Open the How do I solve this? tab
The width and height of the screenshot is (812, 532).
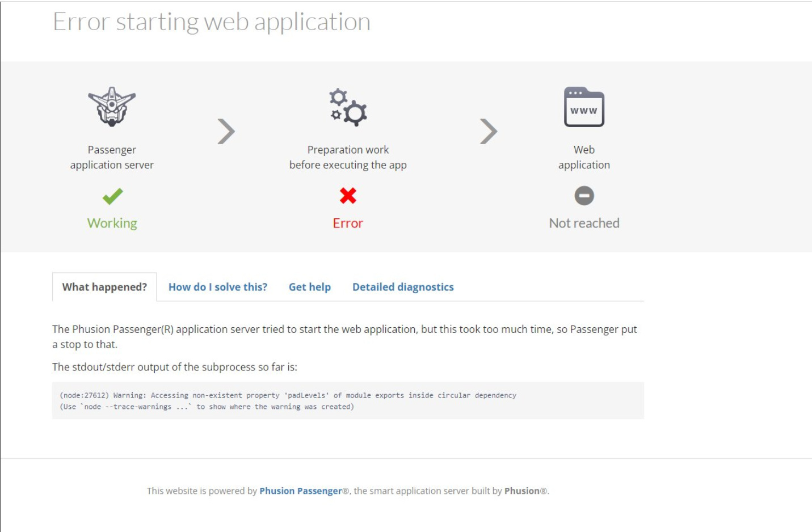coord(218,287)
